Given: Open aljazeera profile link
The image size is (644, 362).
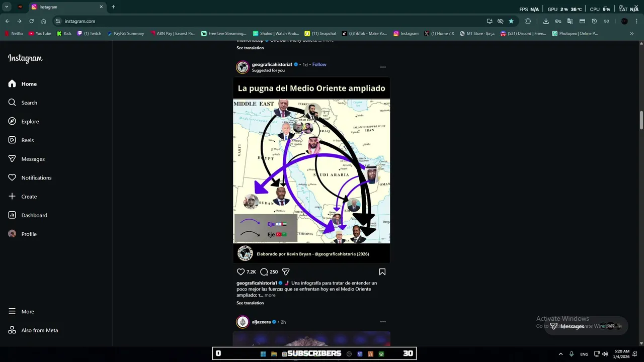Looking at the screenshot, I should coord(261,322).
